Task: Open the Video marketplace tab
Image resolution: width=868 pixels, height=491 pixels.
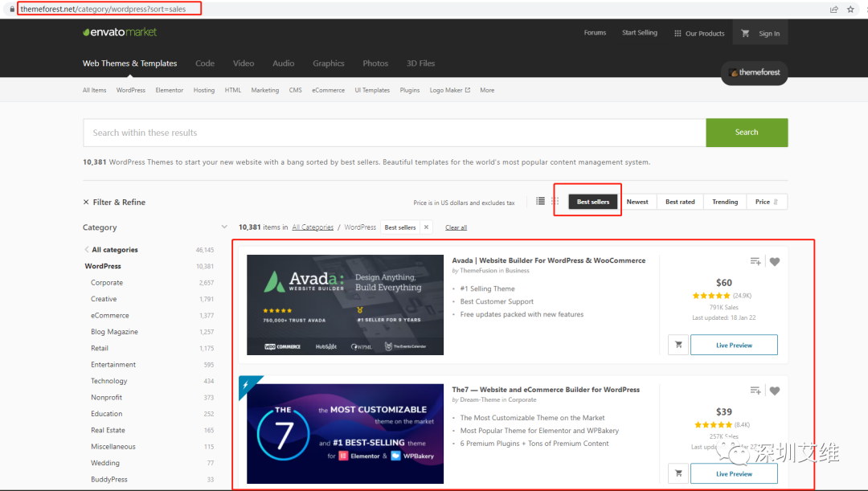Action: click(244, 63)
